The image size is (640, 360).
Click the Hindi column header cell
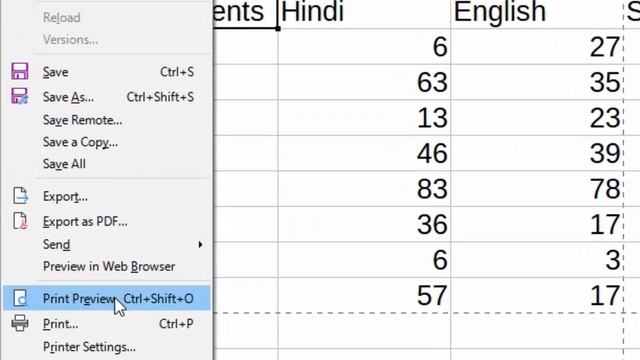[364, 13]
